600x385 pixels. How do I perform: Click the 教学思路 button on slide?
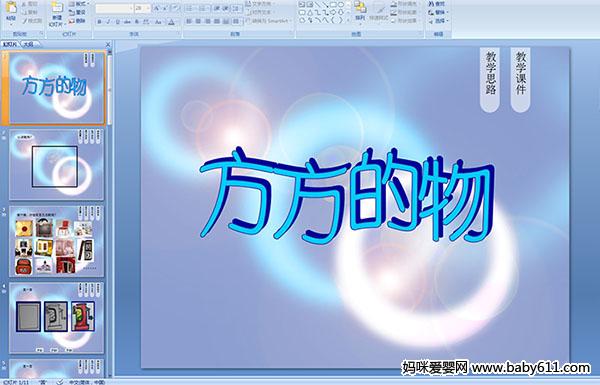pyautogui.click(x=490, y=80)
